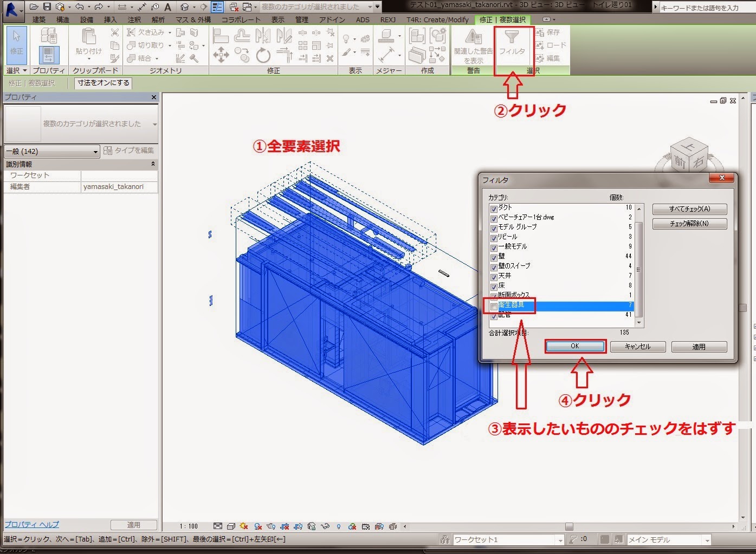Image resolution: width=756 pixels, height=554 pixels.
Task: Click the Visual Style cube icon in view bar
Action: (231, 526)
